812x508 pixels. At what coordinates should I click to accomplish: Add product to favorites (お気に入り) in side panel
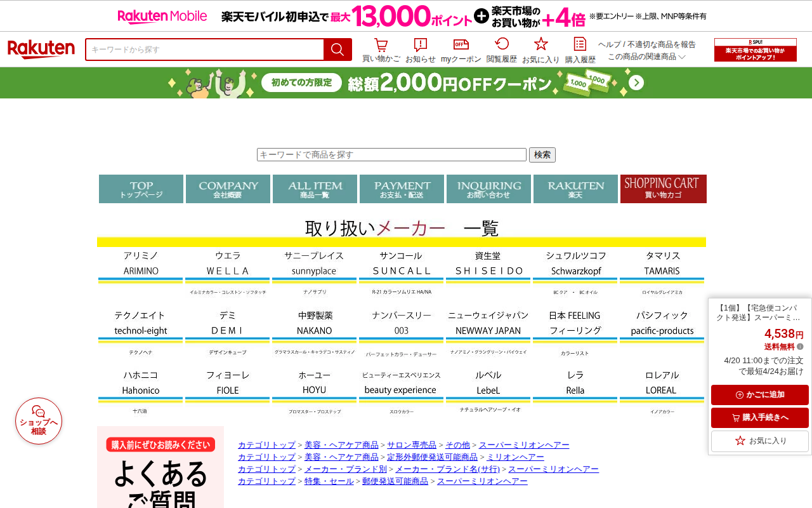[760, 441]
